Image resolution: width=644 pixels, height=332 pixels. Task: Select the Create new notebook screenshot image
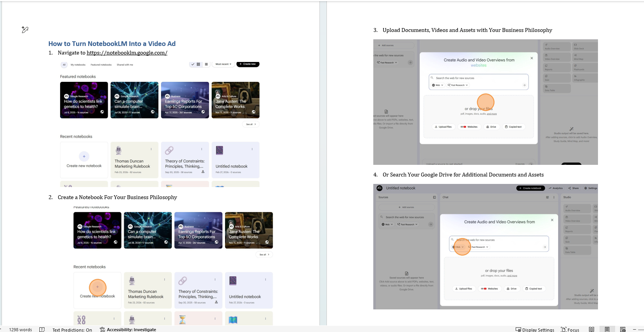(173, 265)
